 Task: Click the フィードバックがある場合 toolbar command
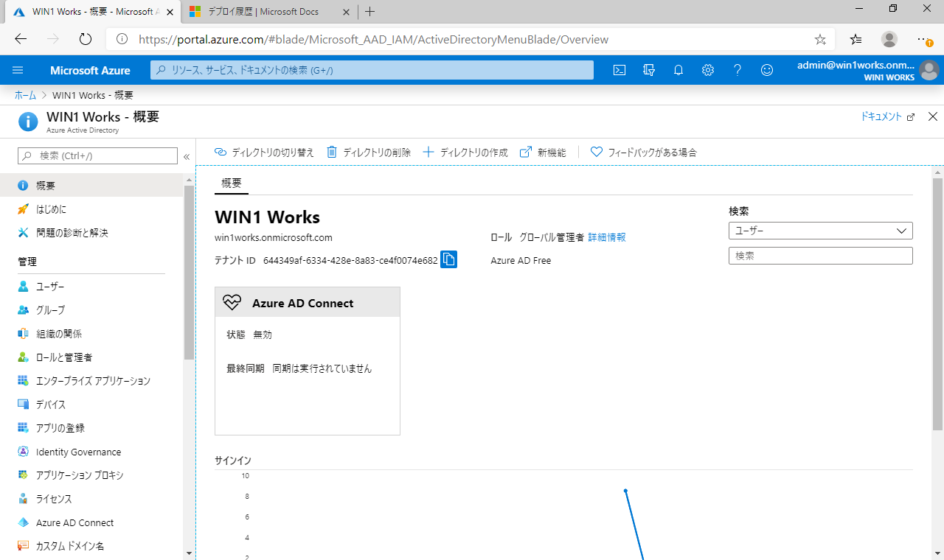[644, 153]
